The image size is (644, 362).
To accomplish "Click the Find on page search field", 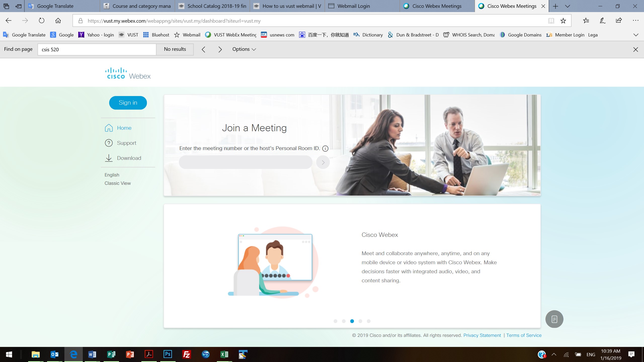I will pos(97,50).
